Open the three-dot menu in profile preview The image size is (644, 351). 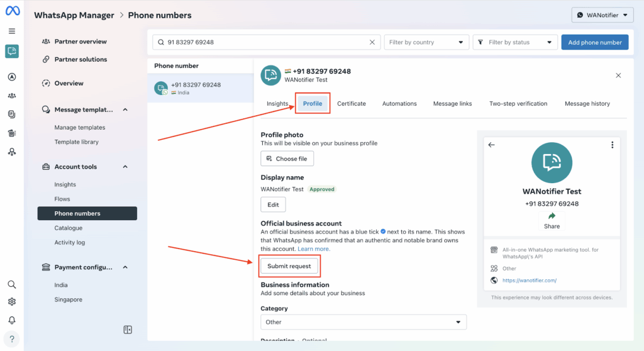click(x=613, y=145)
